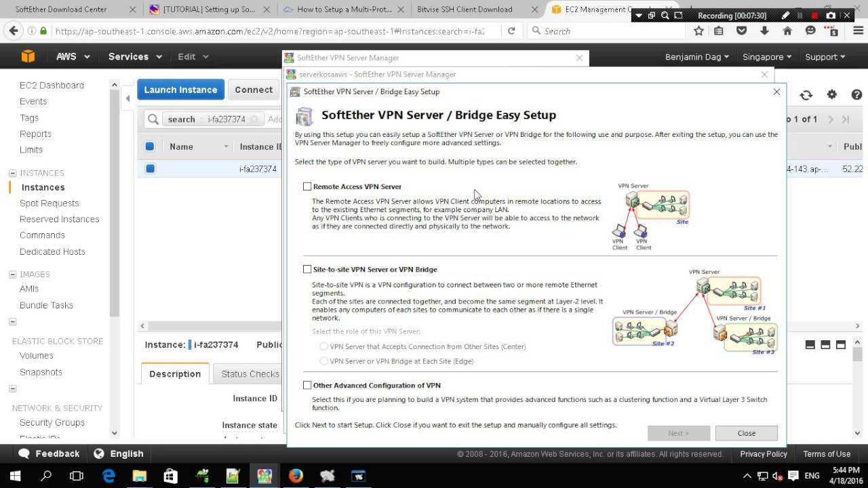
Task: Click the Connect button in EC2 console
Action: [254, 89]
